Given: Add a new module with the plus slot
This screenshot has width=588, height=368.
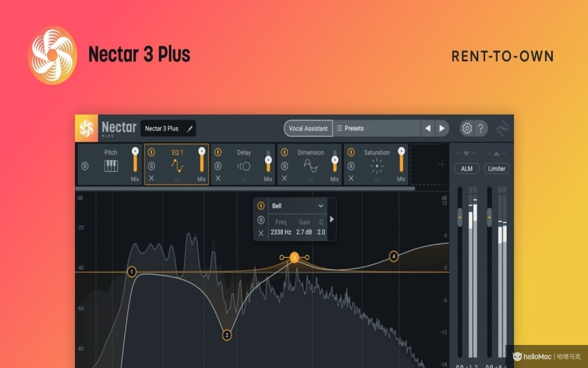Looking at the screenshot, I should pos(441,165).
